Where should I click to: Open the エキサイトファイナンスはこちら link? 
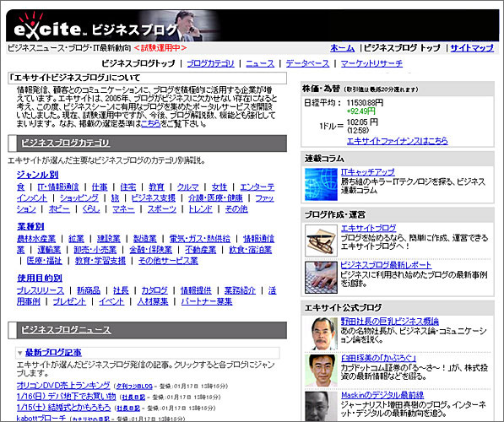tap(398, 141)
